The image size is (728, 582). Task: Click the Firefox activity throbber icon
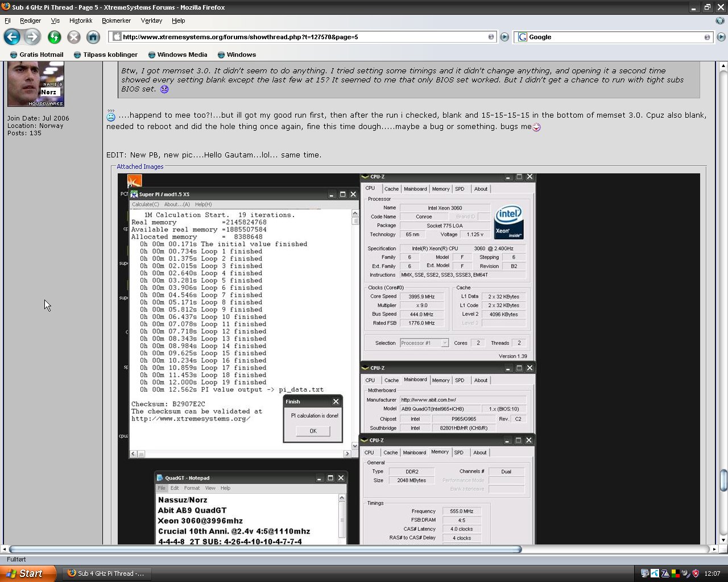720,20
